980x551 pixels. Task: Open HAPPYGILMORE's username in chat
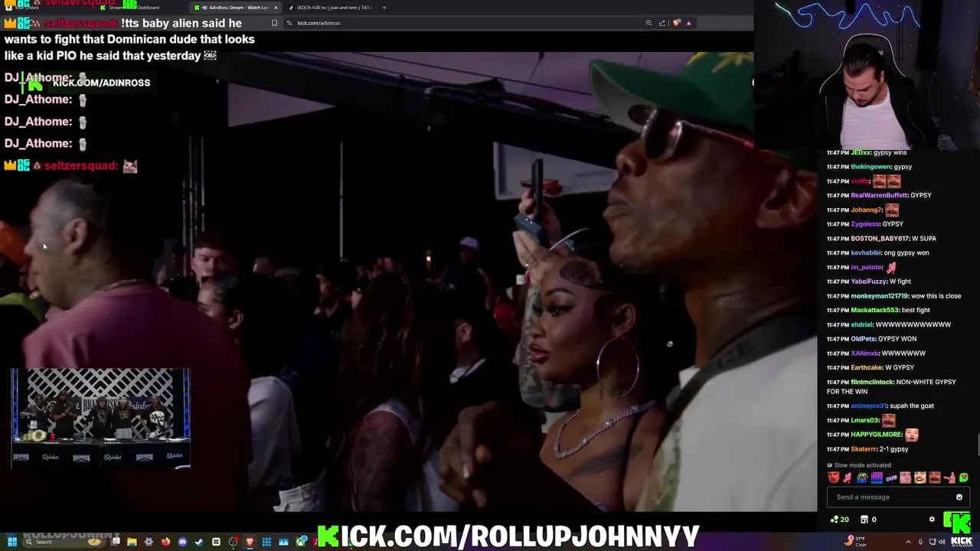click(x=876, y=435)
